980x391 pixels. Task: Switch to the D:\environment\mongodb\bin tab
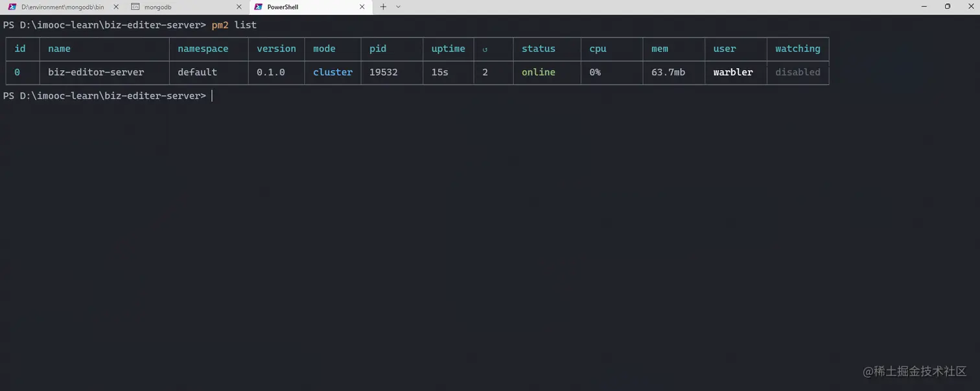tap(62, 6)
